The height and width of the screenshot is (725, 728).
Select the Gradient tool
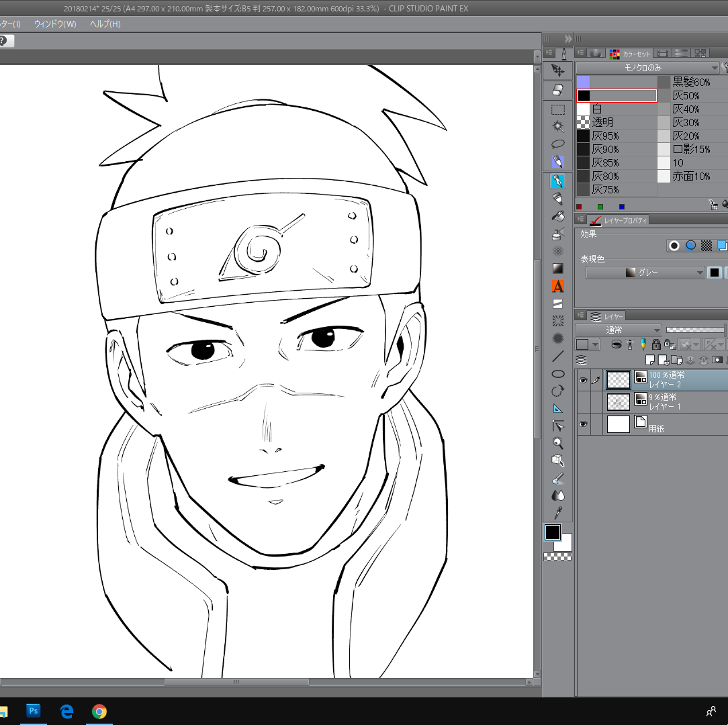tap(557, 269)
